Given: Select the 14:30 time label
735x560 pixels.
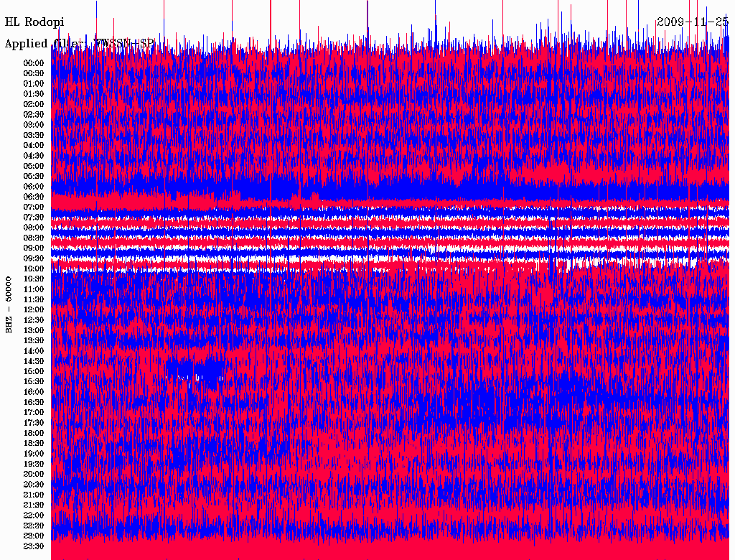Looking at the screenshot, I should (x=34, y=362).
